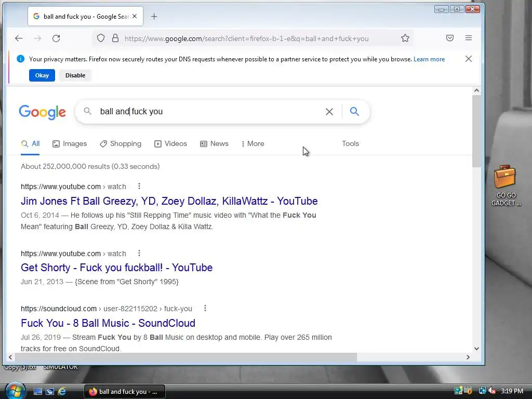
Task: Switch to the Shopping tab
Action: 121,143
